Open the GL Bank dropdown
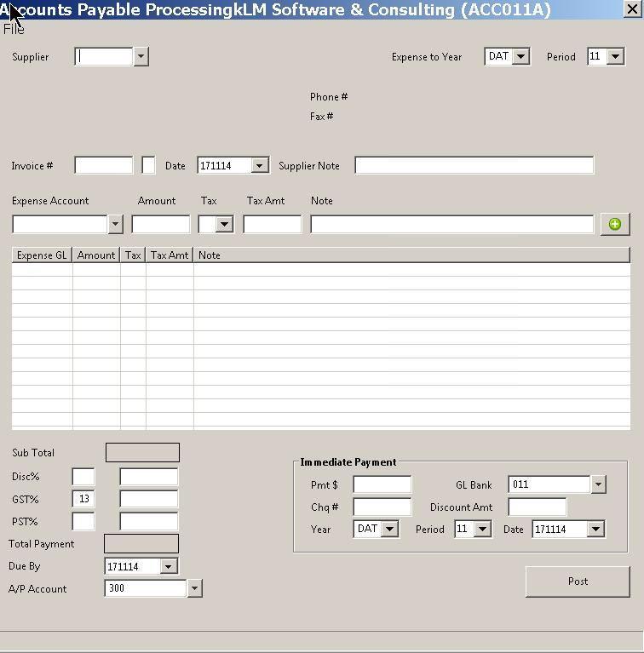This screenshot has height=653, width=644. pyautogui.click(x=598, y=484)
